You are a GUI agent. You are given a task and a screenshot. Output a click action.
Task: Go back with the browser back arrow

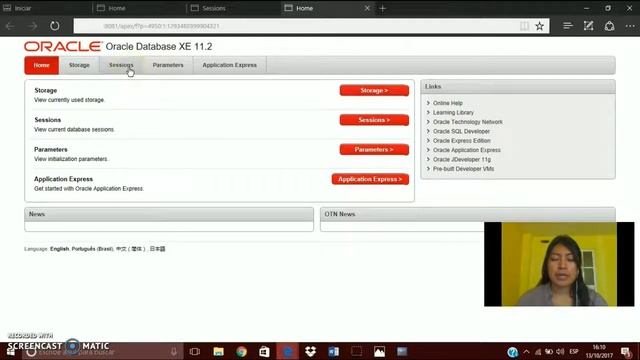click(x=10, y=26)
